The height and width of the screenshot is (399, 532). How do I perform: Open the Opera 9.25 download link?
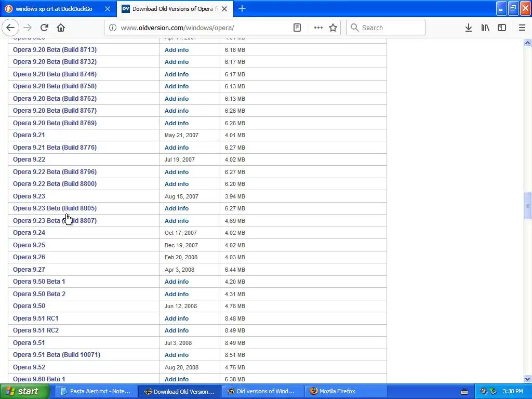pos(29,245)
